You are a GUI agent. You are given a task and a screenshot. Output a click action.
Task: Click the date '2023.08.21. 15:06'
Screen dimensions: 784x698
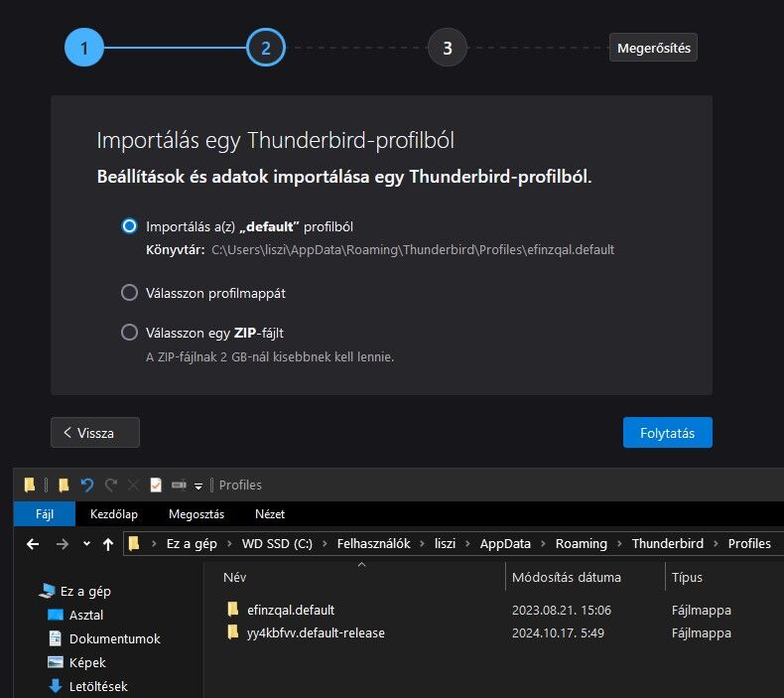click(562, 610)
